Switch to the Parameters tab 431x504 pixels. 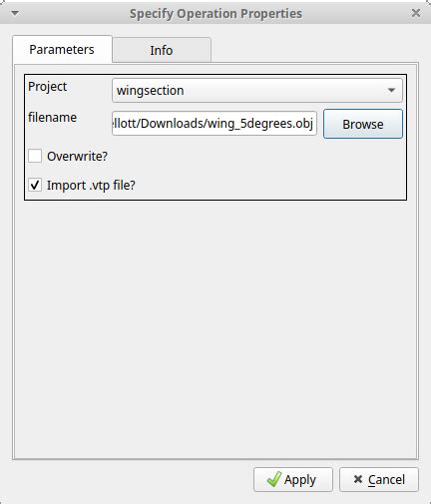tap(62, 50)
